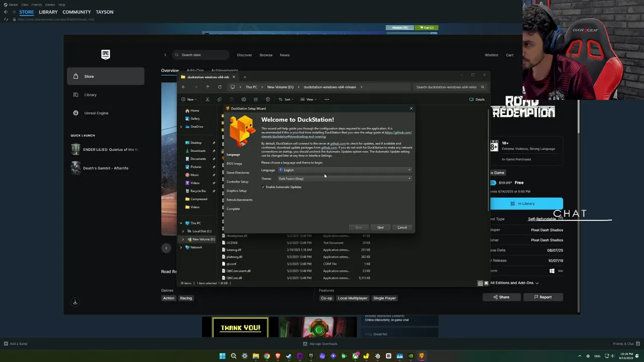Click the Cut scissors icon in Explorer
The image size is (644, 362).
tap(207, 99)
